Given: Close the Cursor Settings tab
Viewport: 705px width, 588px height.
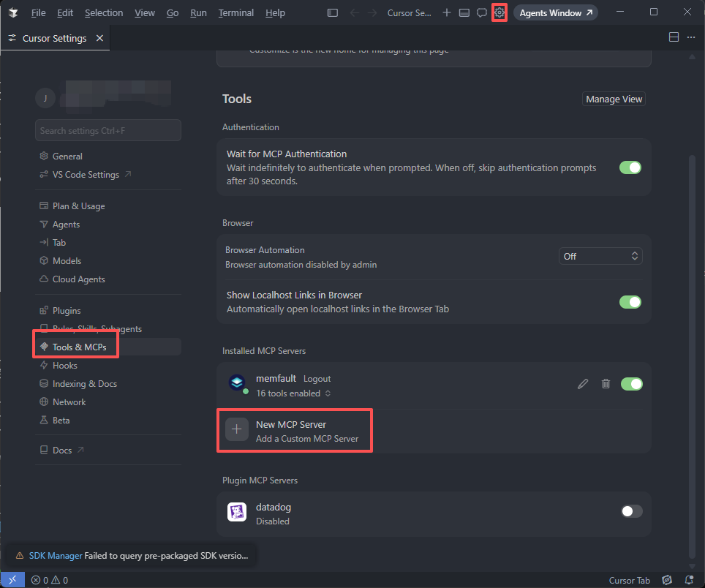Looking at the screenshot, I should pos(99,38).
